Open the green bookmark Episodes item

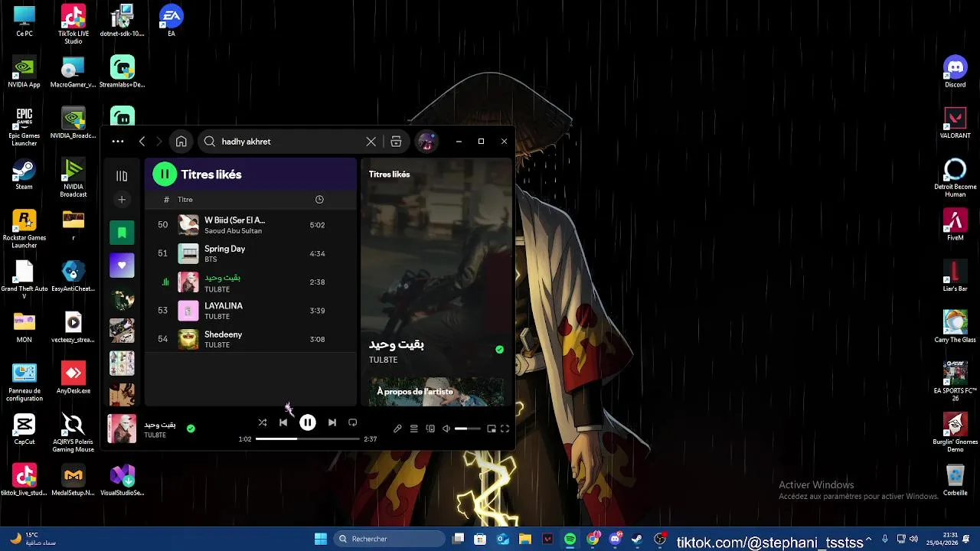click(x=122, y=233)
